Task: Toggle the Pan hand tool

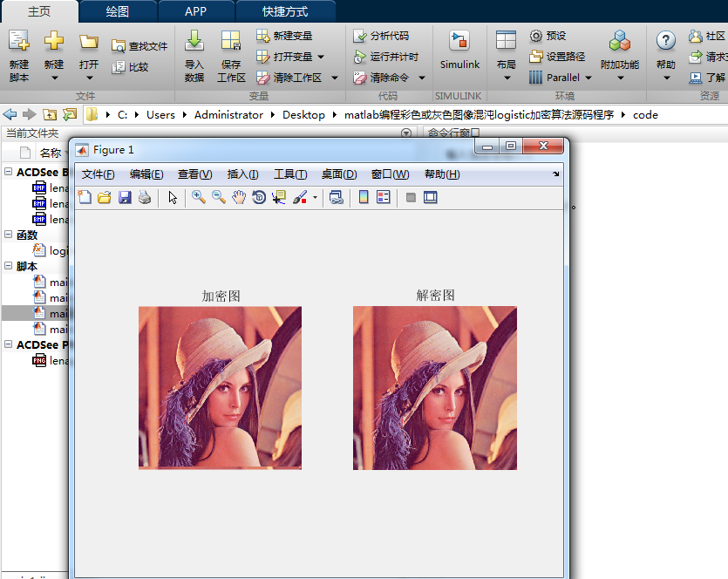Action: pos(239,197)
